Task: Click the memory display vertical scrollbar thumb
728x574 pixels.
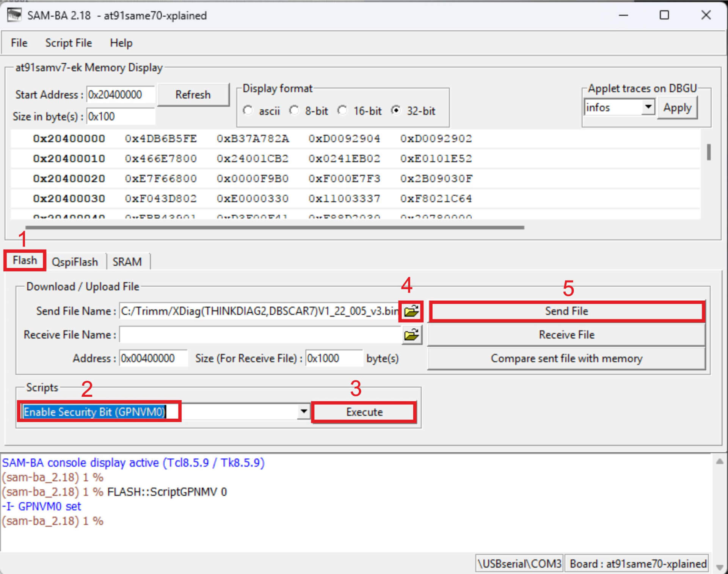Action: click(x=709, y=152)
